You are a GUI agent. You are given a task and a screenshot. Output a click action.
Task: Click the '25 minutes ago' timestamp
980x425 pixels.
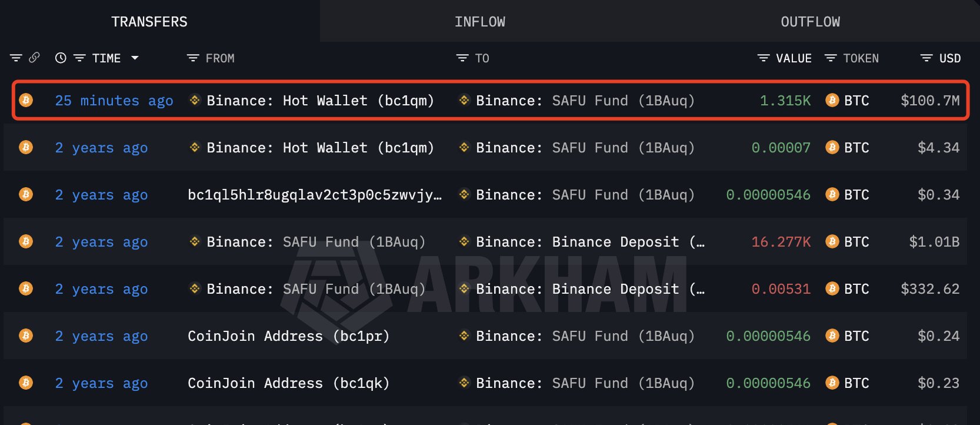click(x=114, y=100)
